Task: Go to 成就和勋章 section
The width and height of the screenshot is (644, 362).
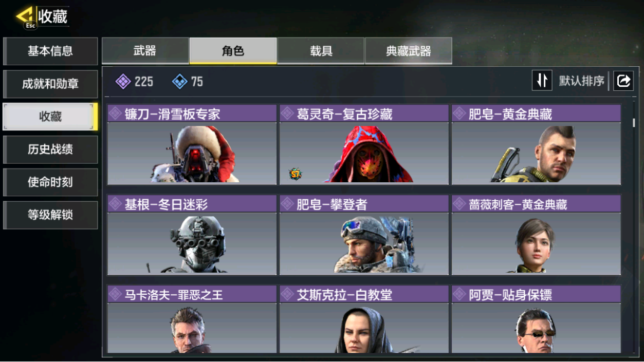Action: [x=50, y=84]
